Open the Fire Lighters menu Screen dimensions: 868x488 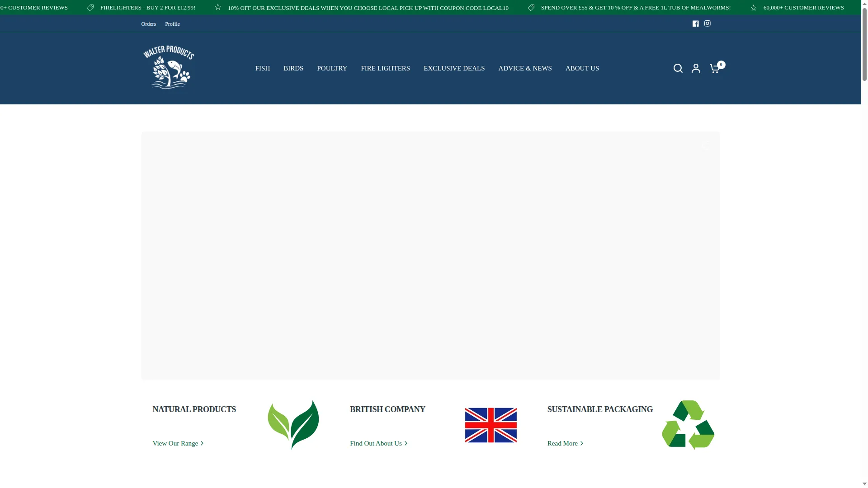[385, 68]
